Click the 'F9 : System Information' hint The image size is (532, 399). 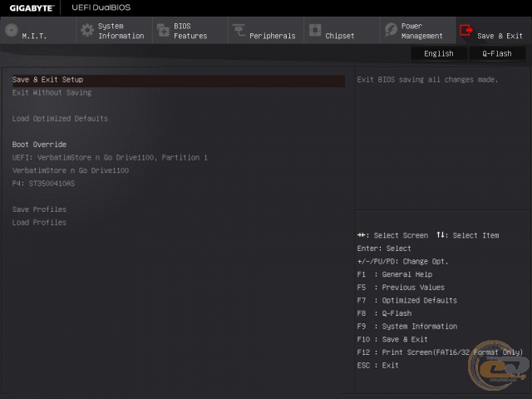tap(406, 327)
